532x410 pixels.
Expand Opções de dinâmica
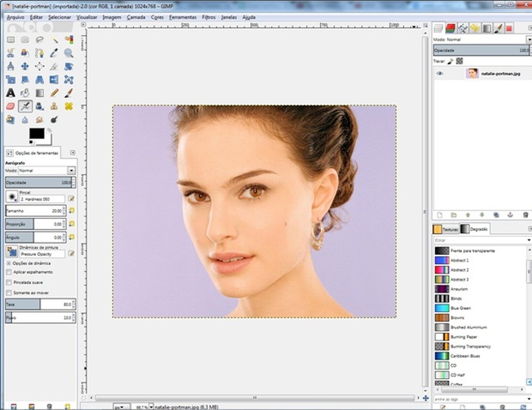point(9,264)
